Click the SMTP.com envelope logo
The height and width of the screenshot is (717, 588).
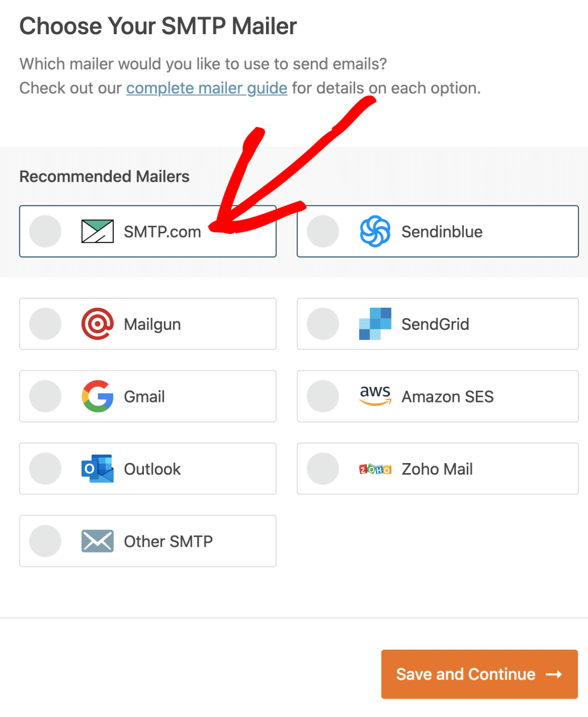[97, 231]
